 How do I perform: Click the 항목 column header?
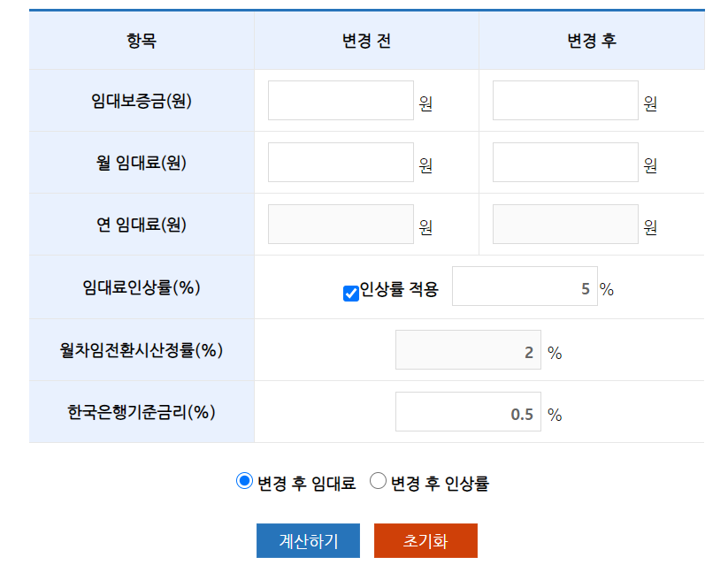(x=142, y=41)
